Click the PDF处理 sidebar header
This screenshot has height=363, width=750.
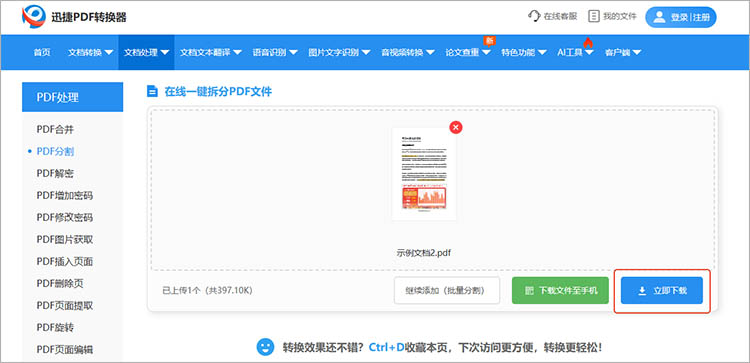click(72, 97)
